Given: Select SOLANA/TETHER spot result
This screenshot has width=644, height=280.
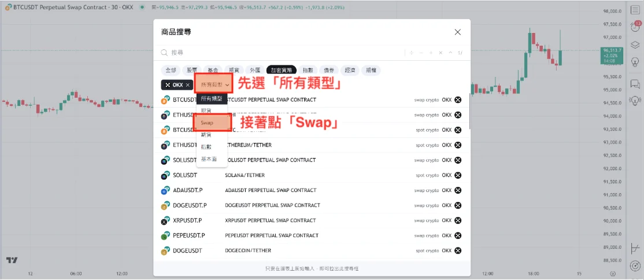Looking at the screenshot, I should 312,175.
